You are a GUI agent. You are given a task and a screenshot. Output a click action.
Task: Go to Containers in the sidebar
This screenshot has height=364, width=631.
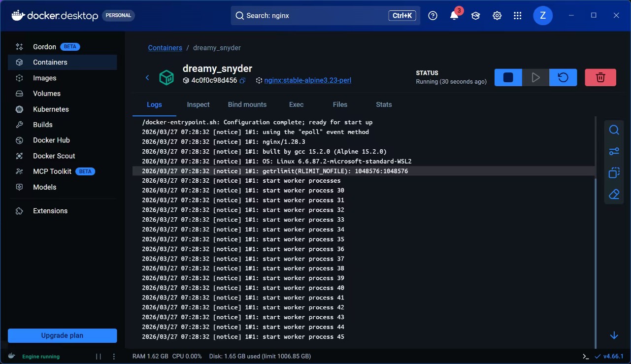(62, 62)
